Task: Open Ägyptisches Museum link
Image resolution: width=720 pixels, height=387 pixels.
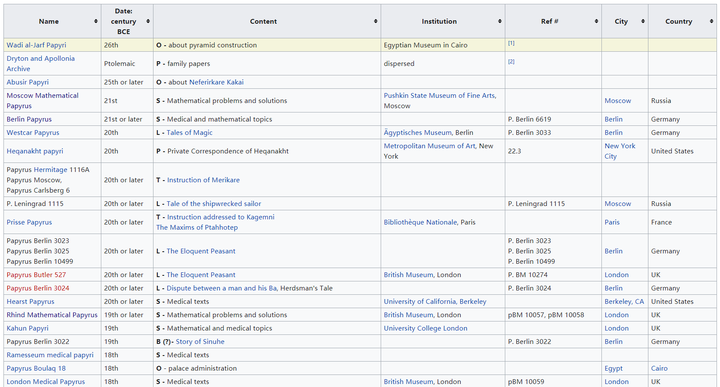Action: click(417, 133)
